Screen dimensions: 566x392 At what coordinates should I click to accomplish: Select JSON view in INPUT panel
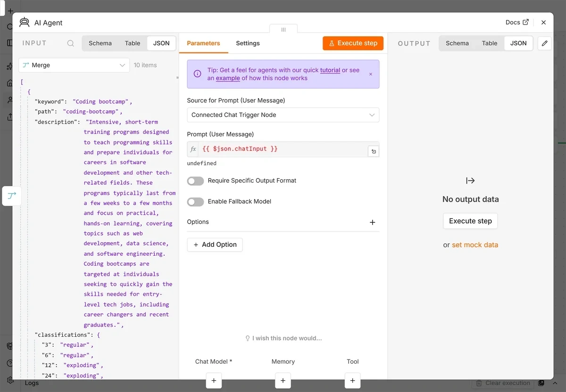coord(161,43)
